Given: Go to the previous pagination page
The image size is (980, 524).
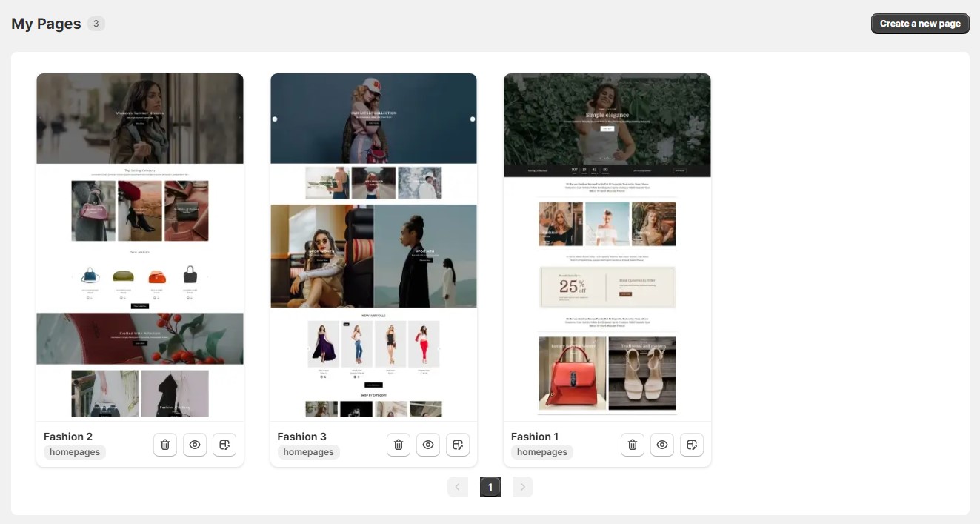Looking at the screenshot, I should (x=458, y=487).
